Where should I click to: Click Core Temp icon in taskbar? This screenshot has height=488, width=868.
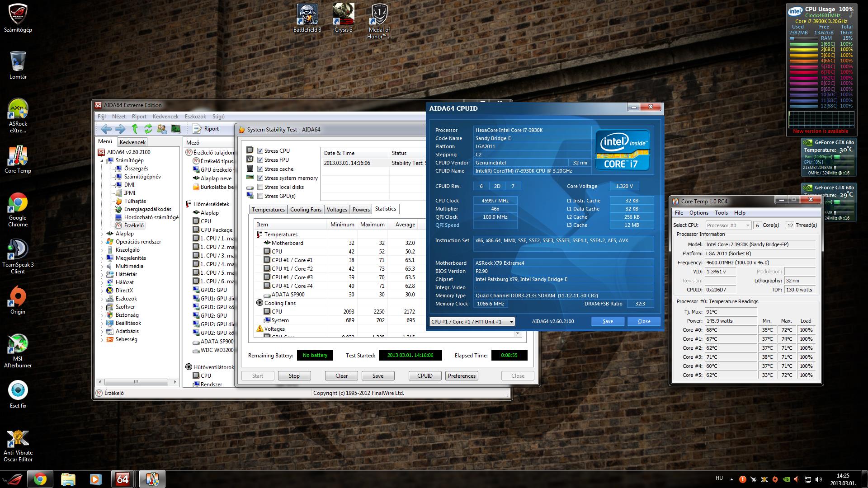[152, 479]
